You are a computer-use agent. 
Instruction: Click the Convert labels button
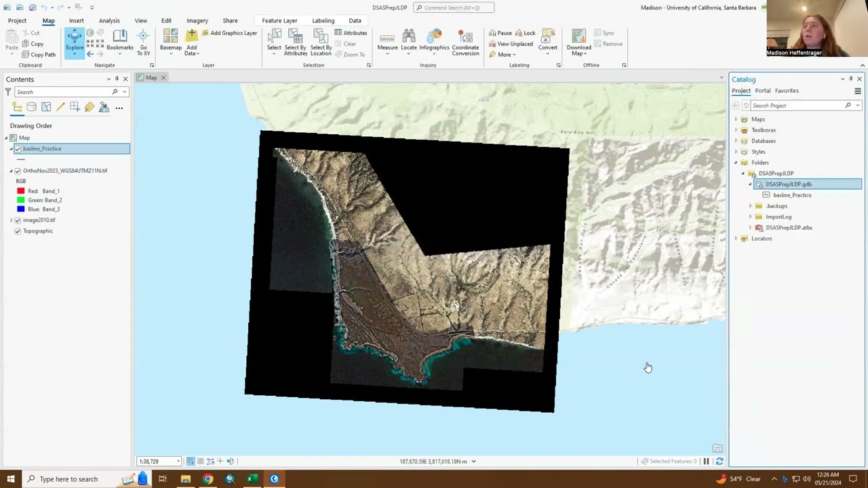coord(548,41)
